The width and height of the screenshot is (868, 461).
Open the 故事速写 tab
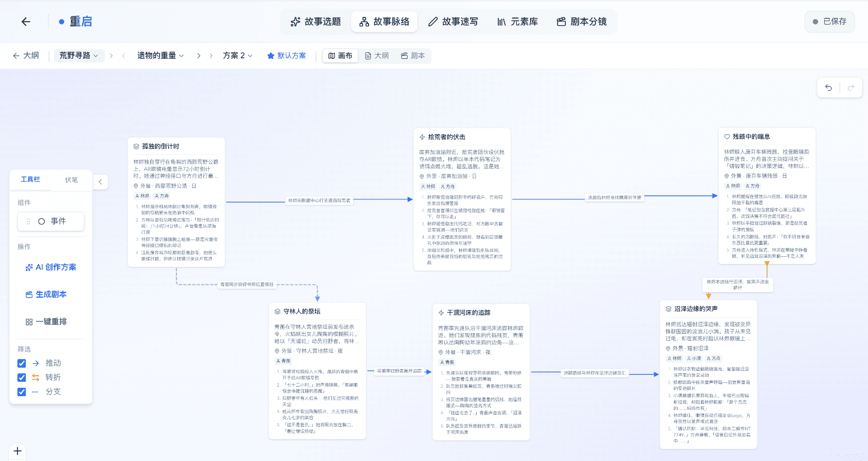click(453, 22)
